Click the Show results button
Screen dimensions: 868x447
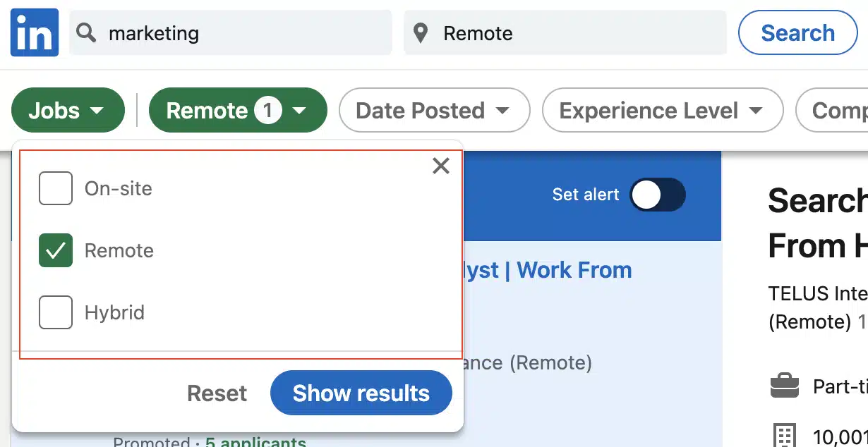(x=361, y=393)
